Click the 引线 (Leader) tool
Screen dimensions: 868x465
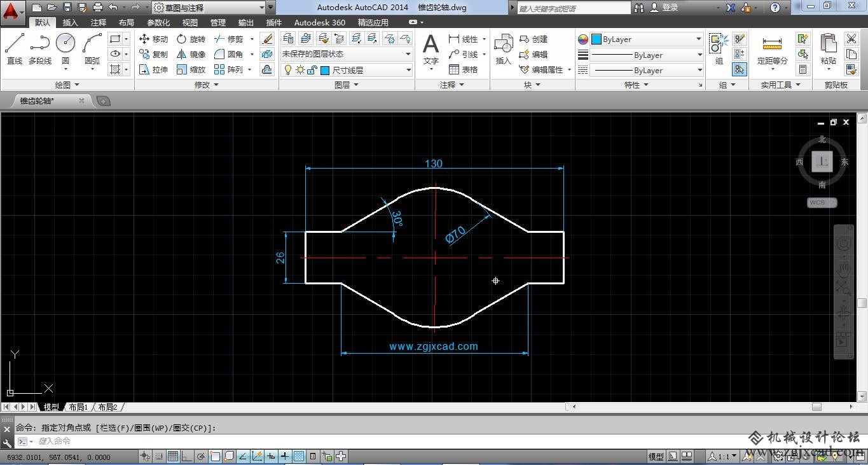coord(463,54)
